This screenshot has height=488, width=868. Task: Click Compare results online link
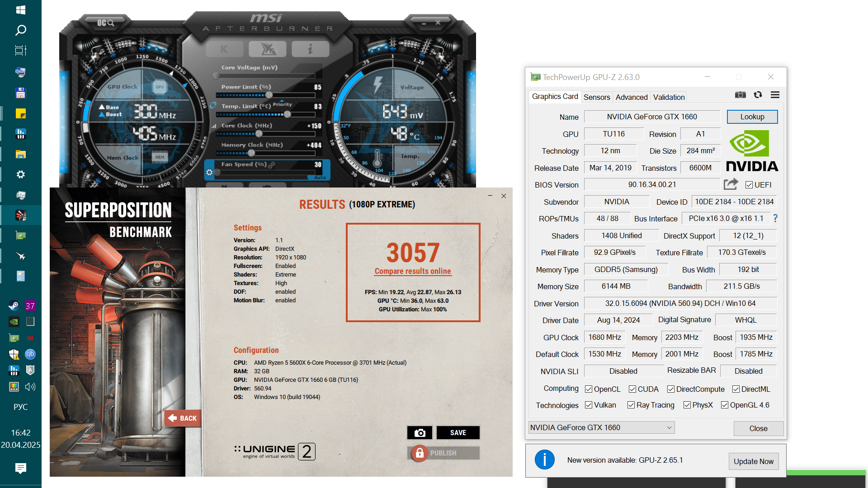[412, 271]
